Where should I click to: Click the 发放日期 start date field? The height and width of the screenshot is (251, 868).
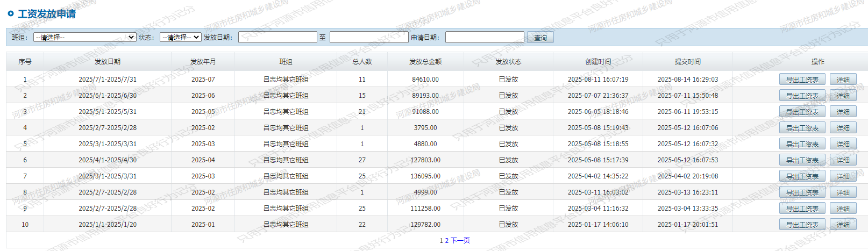(278, 37)
